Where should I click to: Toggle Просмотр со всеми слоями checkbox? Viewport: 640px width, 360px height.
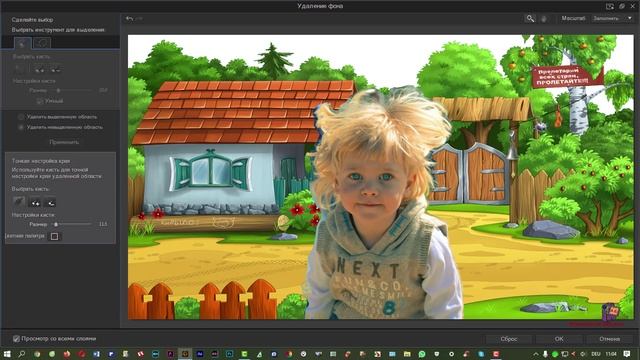[x=16, y=338]
